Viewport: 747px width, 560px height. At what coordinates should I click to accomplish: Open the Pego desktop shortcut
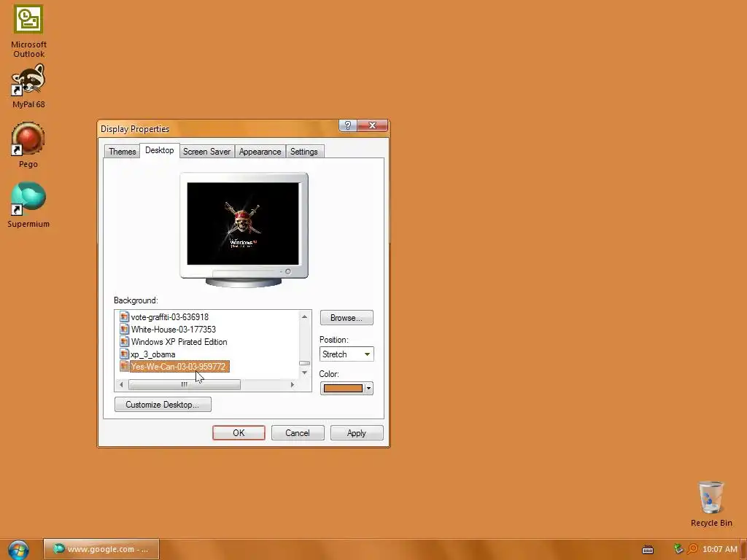click(x=28, y=145)
